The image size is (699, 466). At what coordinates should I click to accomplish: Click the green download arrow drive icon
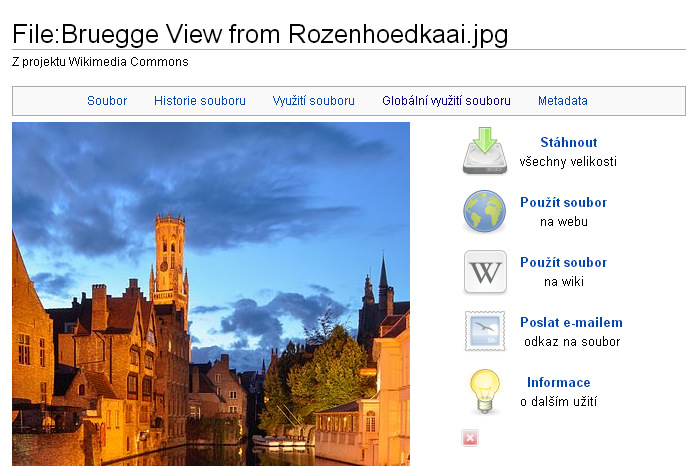click(x=485, y=151)
